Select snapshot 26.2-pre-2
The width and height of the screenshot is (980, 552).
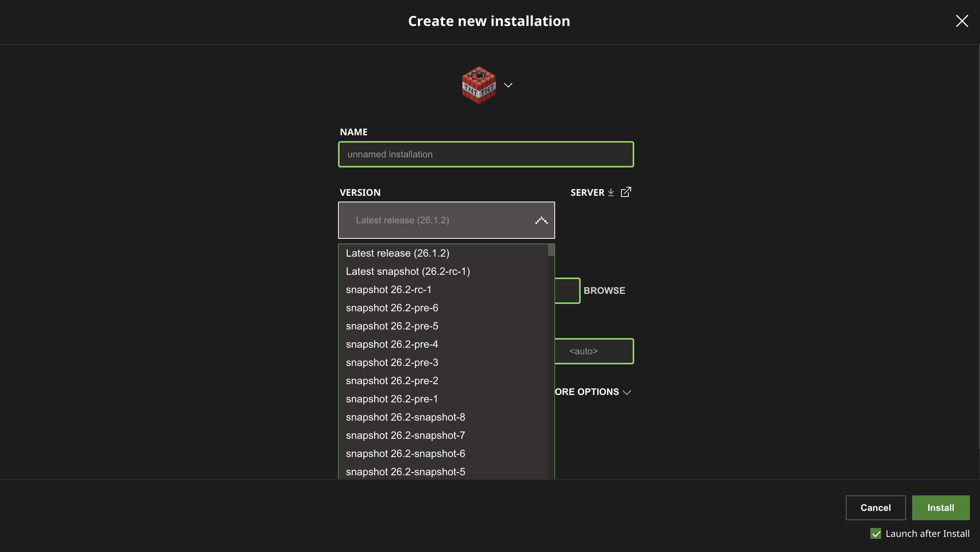point(443,381)
